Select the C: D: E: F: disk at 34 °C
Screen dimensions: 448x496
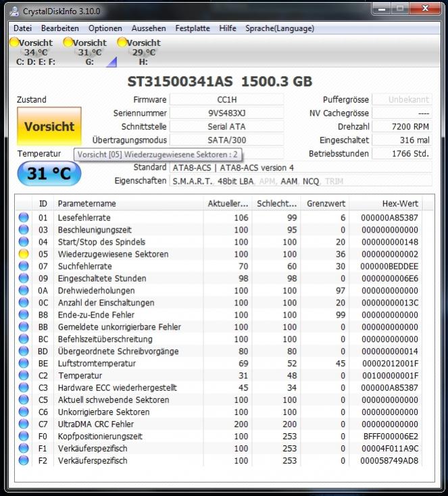35,52
